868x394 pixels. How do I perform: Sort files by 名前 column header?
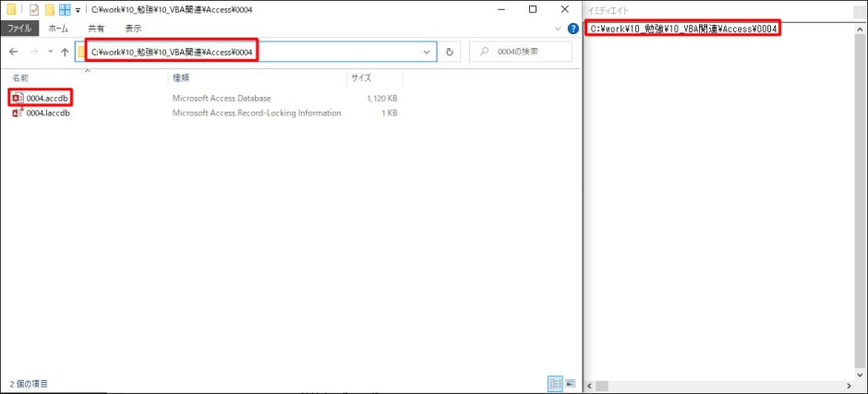point(20,78)
